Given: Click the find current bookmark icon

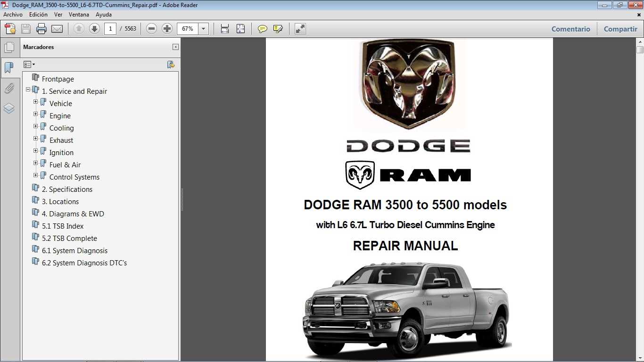Looking at the screenshot, I should click(171, 65).
